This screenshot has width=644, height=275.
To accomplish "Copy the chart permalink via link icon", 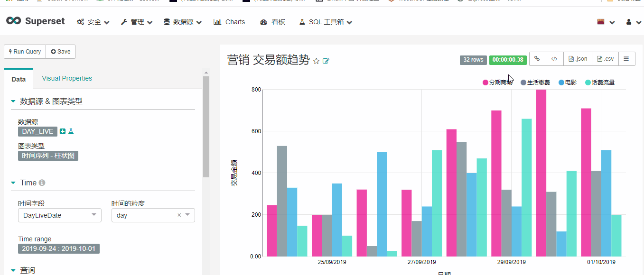I will click(537, 59).
